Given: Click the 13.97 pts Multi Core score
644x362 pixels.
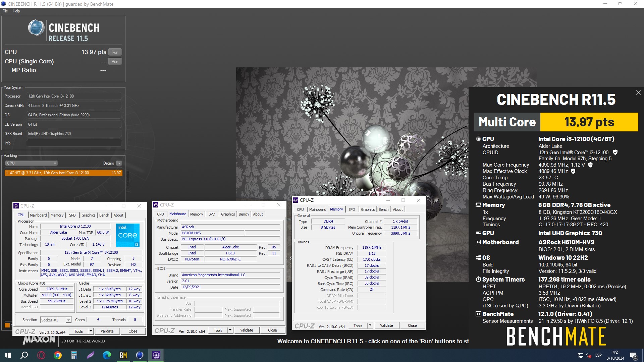Looking at the screenshot, I should (x=589, y=122).
